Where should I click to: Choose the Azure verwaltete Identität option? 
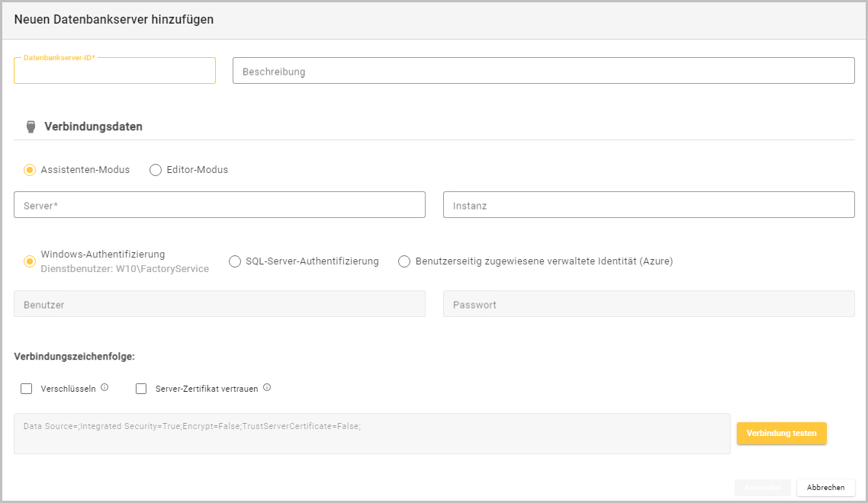(x=404, y=261)
